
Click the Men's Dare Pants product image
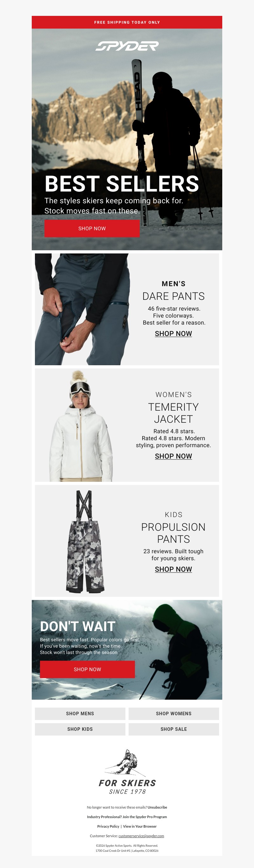pos(82,309)
